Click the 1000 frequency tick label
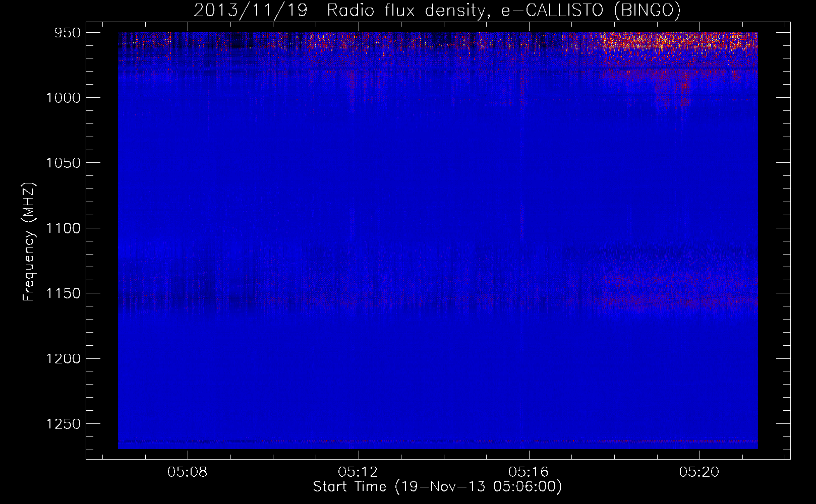 [64, 98]
